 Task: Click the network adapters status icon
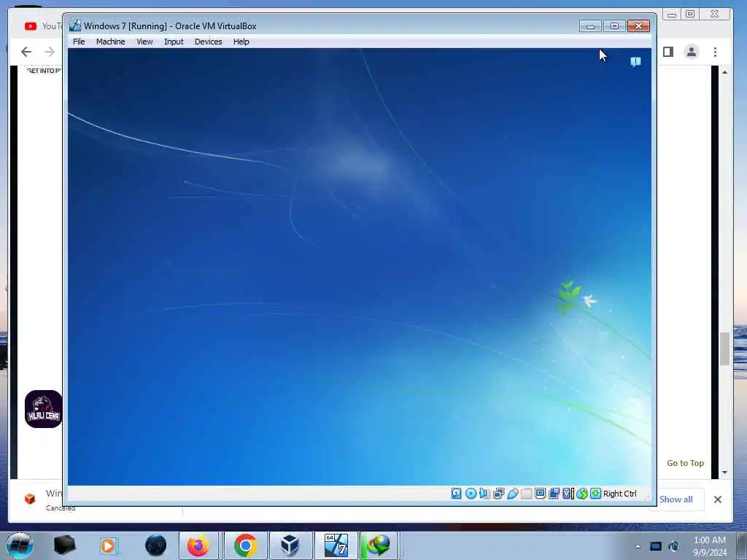[x=498, y=494]
